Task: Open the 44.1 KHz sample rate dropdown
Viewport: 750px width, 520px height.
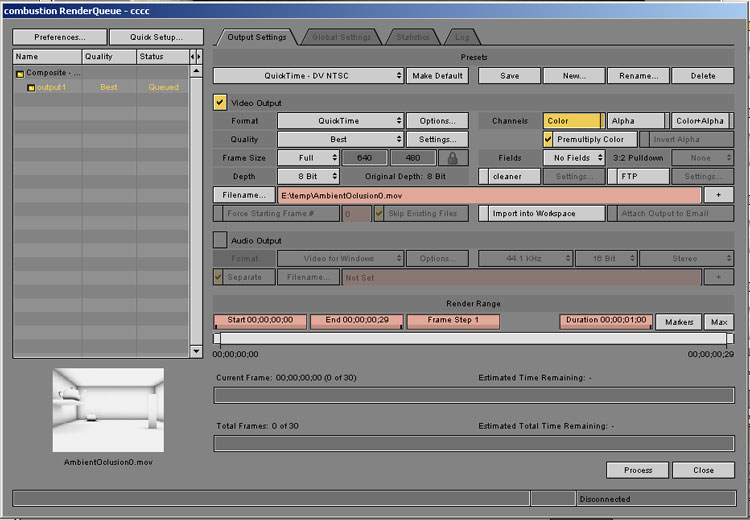Action: click(525, 259)
